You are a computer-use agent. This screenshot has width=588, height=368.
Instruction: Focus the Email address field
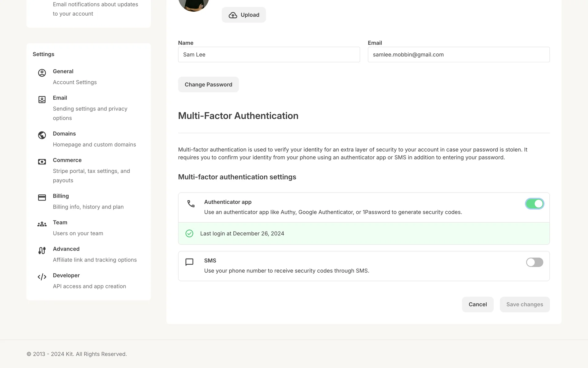tap(458, 55)
